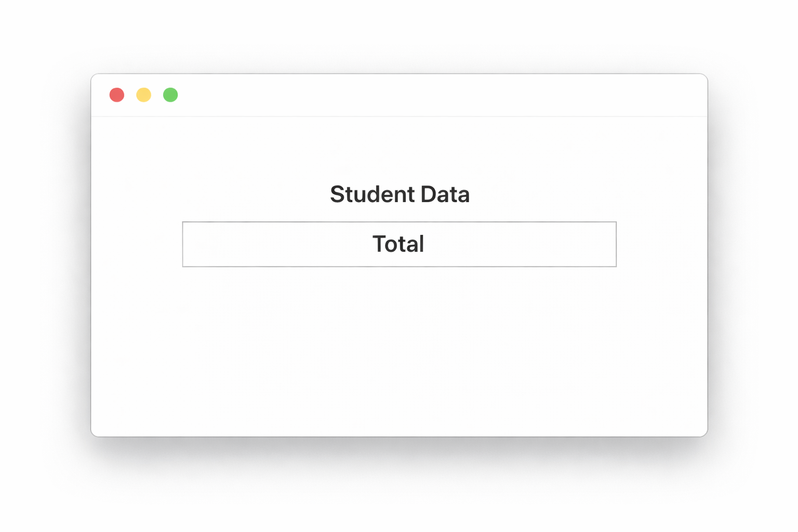798x532 pixels.
Task: Minimize the window using the yellow button
Action: [144, 95]
